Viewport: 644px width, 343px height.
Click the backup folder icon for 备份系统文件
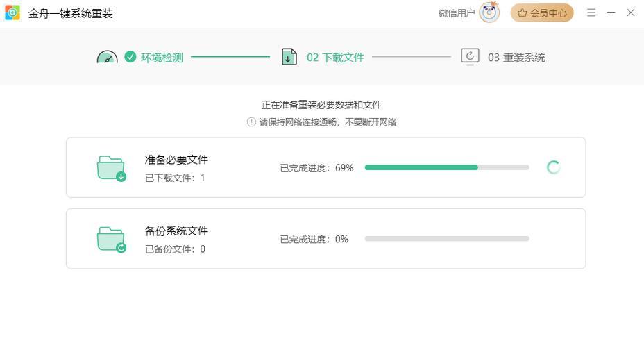coord(111,240)
